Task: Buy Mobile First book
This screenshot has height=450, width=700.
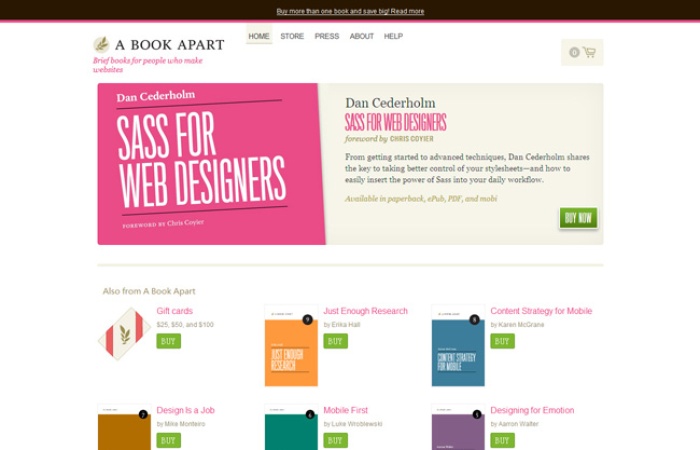Action: pyautogui.click(x=335, y=440)
